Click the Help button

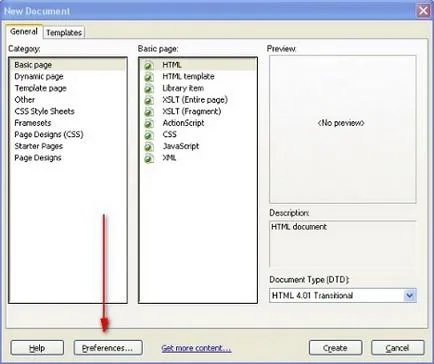point(37,348)
